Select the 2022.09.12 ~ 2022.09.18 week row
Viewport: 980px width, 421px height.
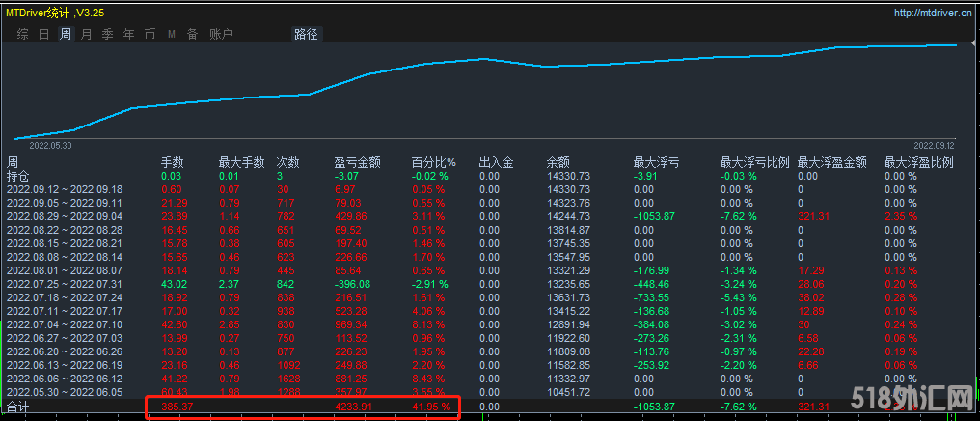(x=487, y=189)
